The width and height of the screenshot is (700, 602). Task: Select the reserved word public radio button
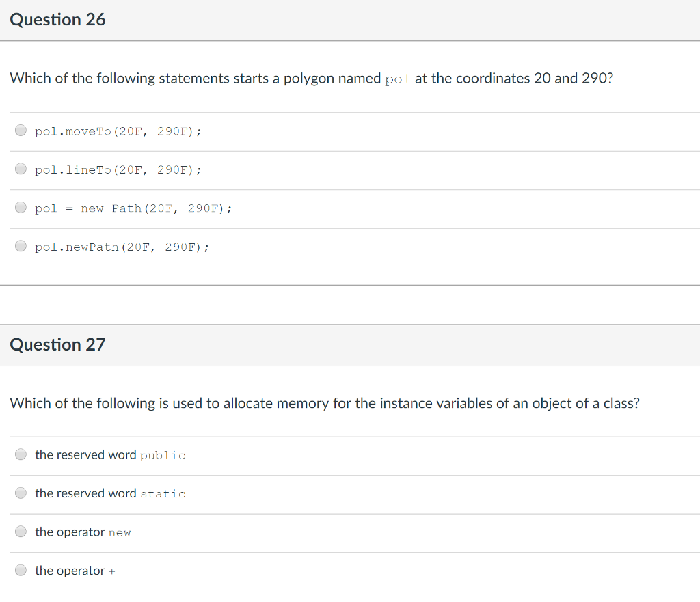(x=21, y=454)
